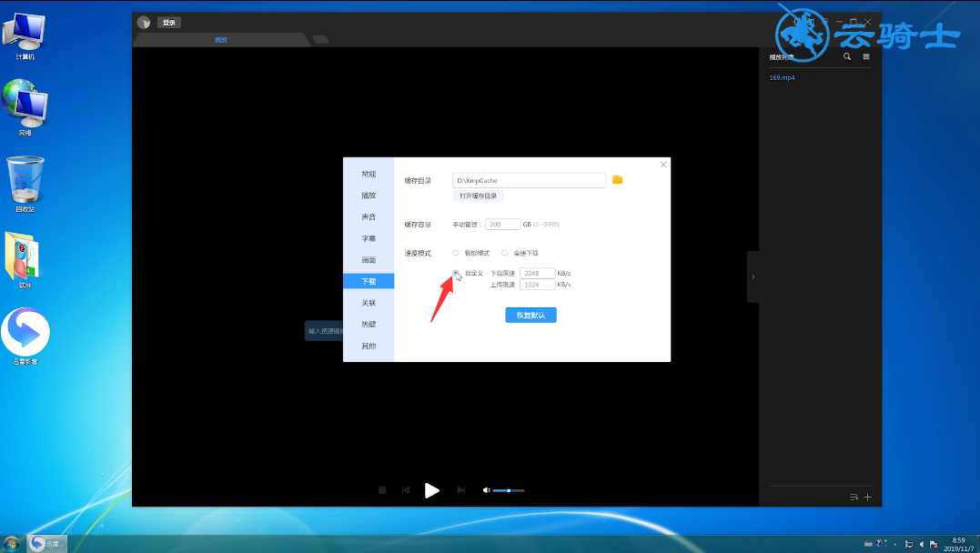
Task: Open the Windows Start menu
Action: point(11,544)
